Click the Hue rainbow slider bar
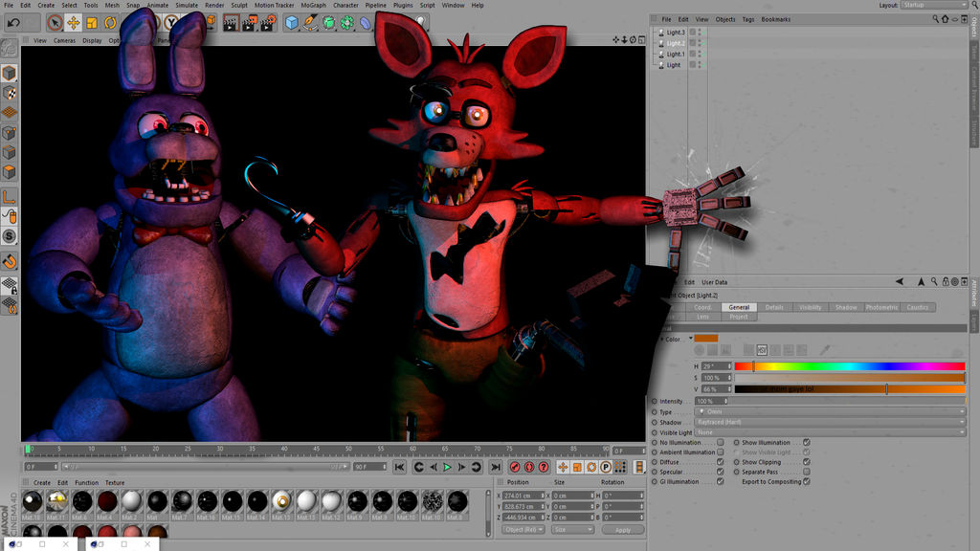Screen dimensions: 980x551 [850, 366]
